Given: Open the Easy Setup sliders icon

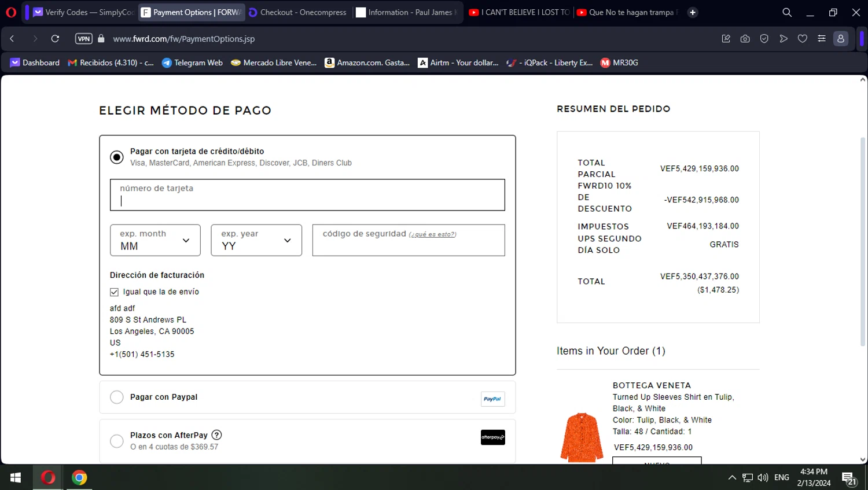Looking at the screenshot, I should pyautogui.click(x=822, y=39).
